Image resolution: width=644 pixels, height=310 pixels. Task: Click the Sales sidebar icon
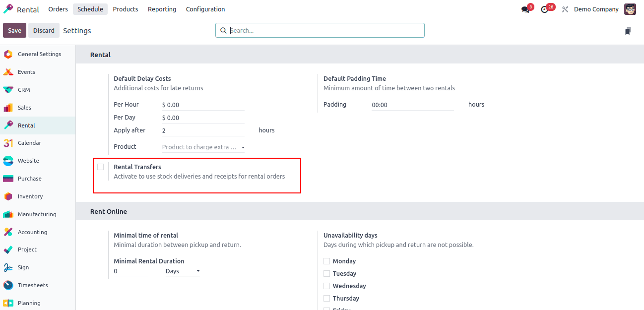pyautogui.click(x=8, y=108)
